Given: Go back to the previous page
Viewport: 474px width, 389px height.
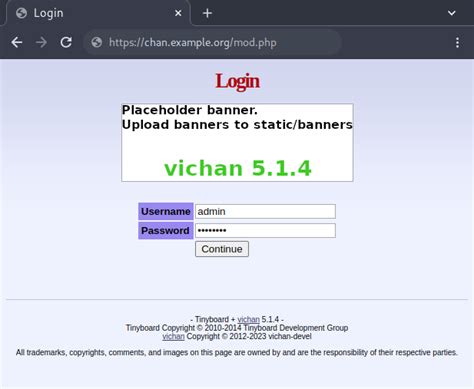Looking at the screenshot, I should (17, 43).
